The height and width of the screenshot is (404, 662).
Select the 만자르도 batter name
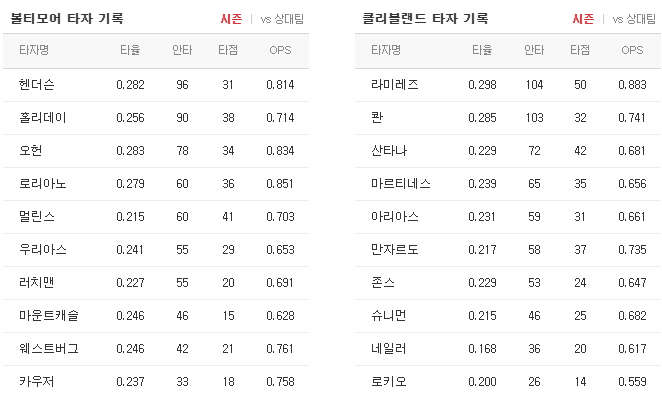coord(395,249)
